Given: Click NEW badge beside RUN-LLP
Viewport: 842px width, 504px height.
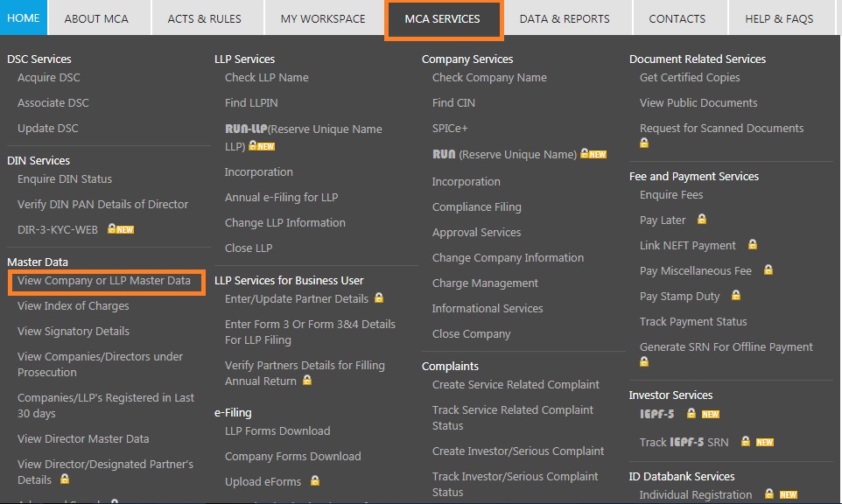Looking at the screenshot, I should point(266,146).
